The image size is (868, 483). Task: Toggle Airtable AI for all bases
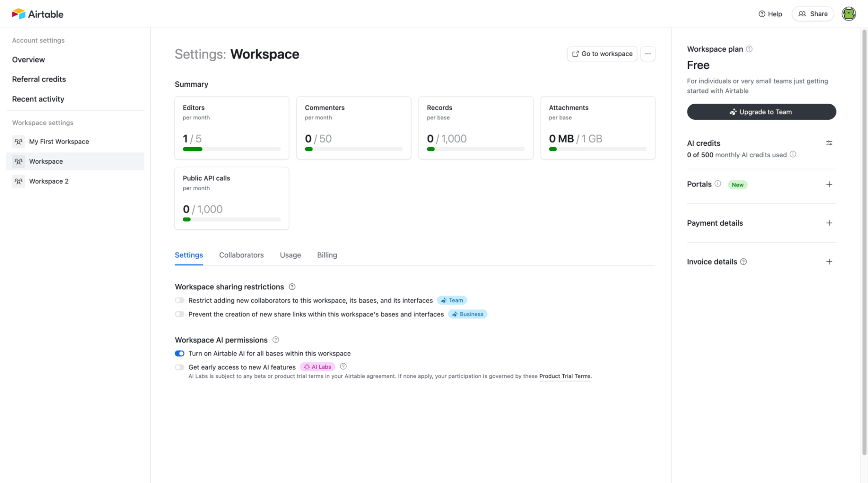point(180,354)
